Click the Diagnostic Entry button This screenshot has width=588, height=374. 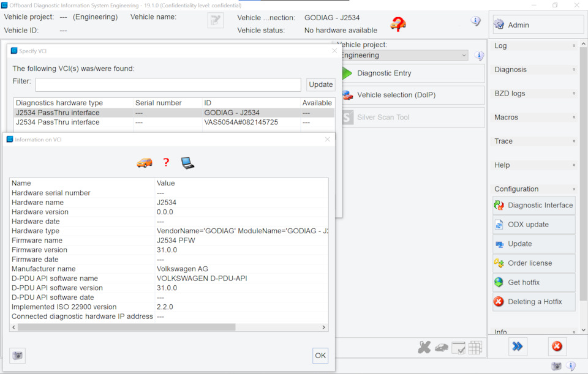413,73
